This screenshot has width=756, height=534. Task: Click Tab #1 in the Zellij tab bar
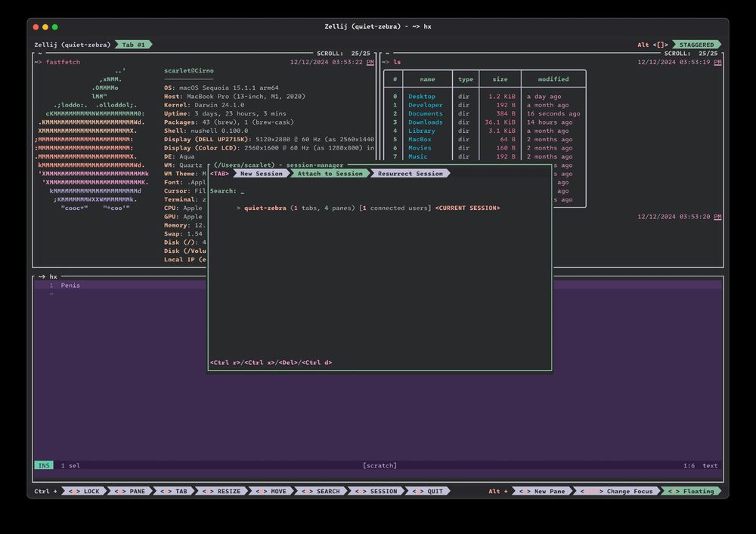(x=134, y=45)
